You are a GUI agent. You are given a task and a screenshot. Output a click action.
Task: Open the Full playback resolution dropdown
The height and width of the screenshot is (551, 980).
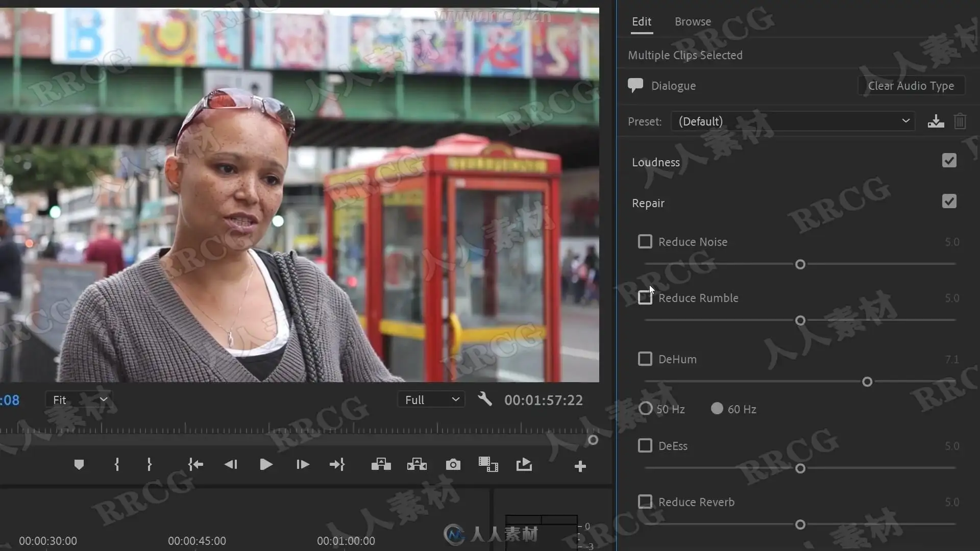click(x=431, y=399)
